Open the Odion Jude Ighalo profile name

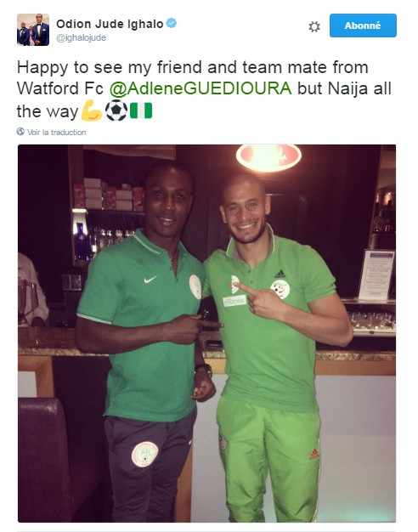point(110,24)
